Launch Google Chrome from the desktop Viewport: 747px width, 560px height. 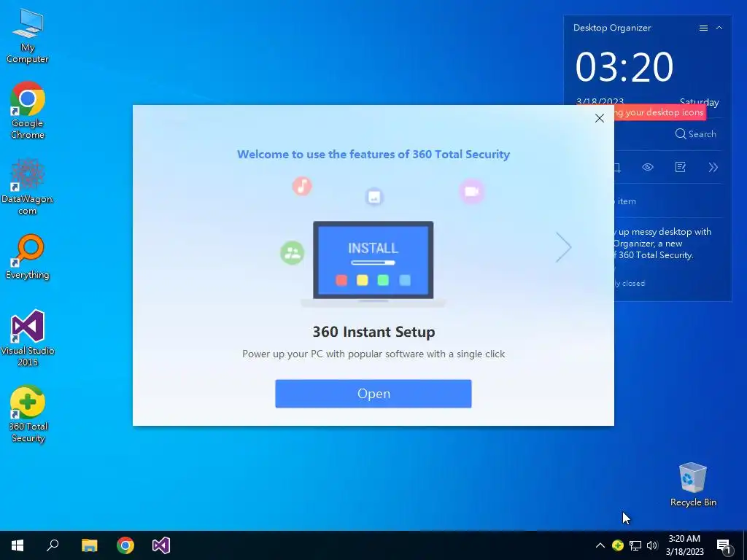28,110
